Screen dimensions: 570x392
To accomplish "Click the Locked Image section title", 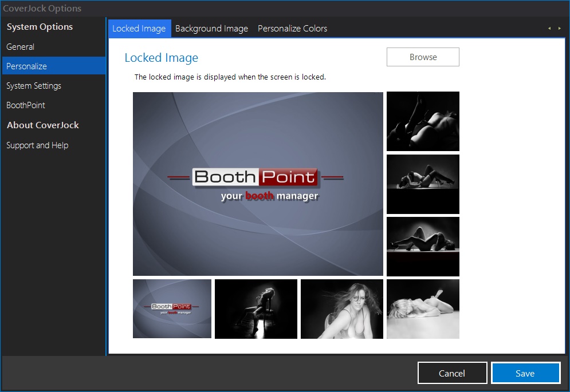I will click(162, 58).
